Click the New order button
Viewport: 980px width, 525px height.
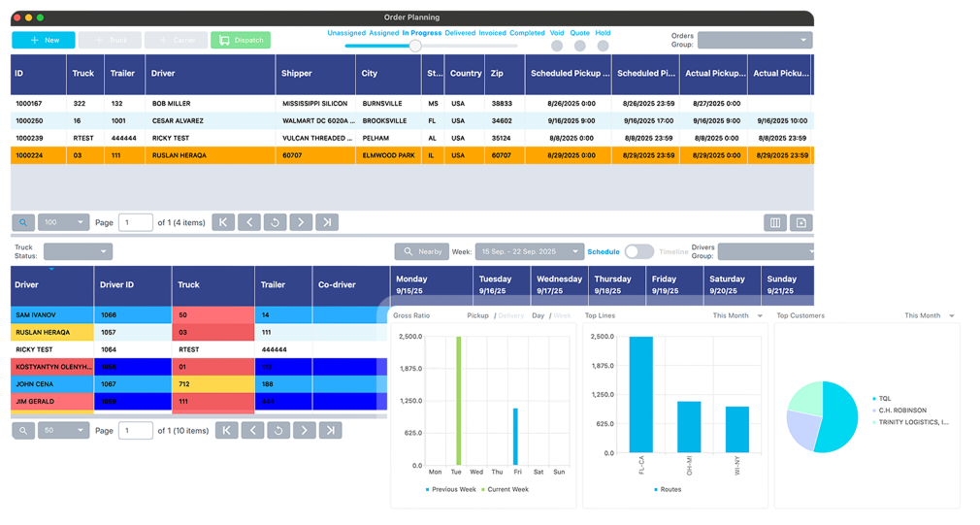tap(43, 40)
